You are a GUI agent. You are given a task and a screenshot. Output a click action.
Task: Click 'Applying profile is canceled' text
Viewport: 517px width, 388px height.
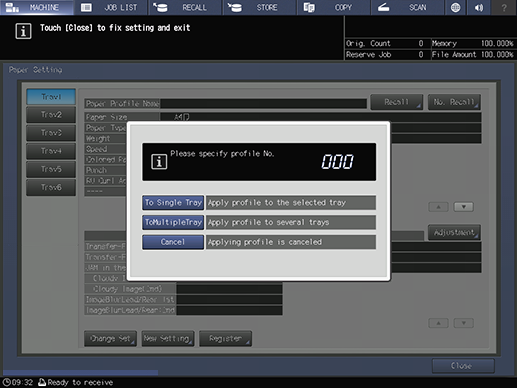(265, 242)
